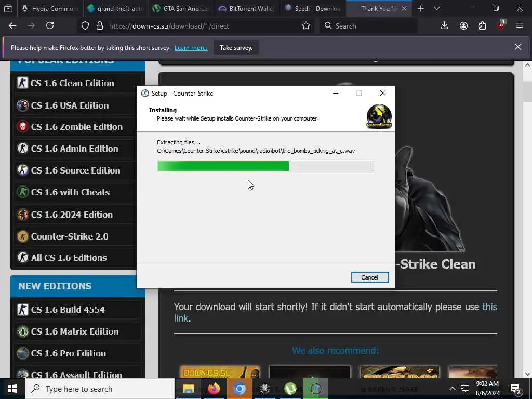This screenshot has width=532, height=399.
Task: Open a new browser tab
Action: click(x=420, y=8)
